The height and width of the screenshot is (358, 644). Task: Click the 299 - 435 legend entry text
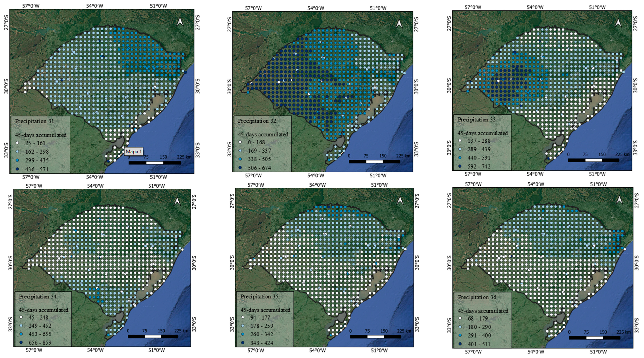point(37,160)
